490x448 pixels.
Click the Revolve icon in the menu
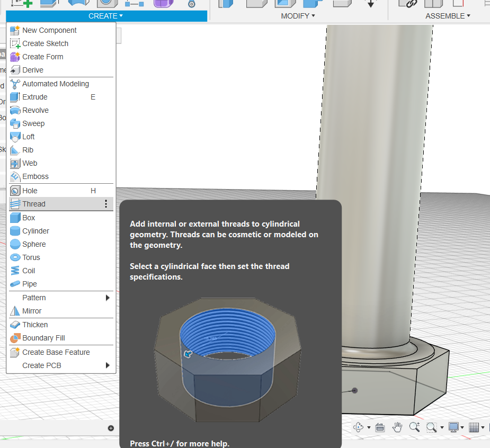click(15, 110)
